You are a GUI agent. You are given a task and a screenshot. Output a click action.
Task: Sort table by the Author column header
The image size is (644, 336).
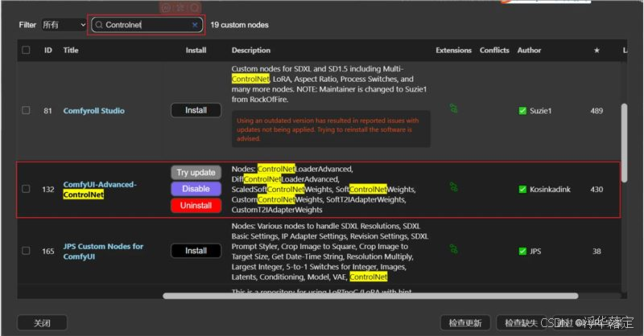[x=529, y=50]
